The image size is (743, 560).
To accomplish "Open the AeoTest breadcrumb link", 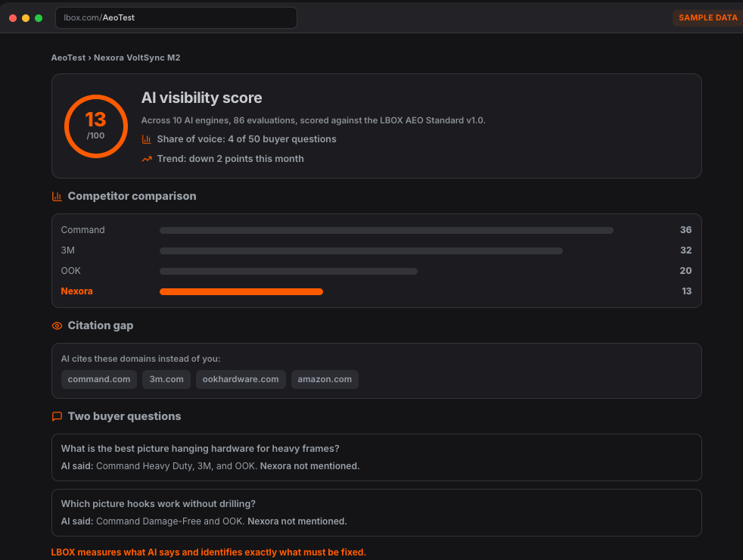I will click(68, 58).
